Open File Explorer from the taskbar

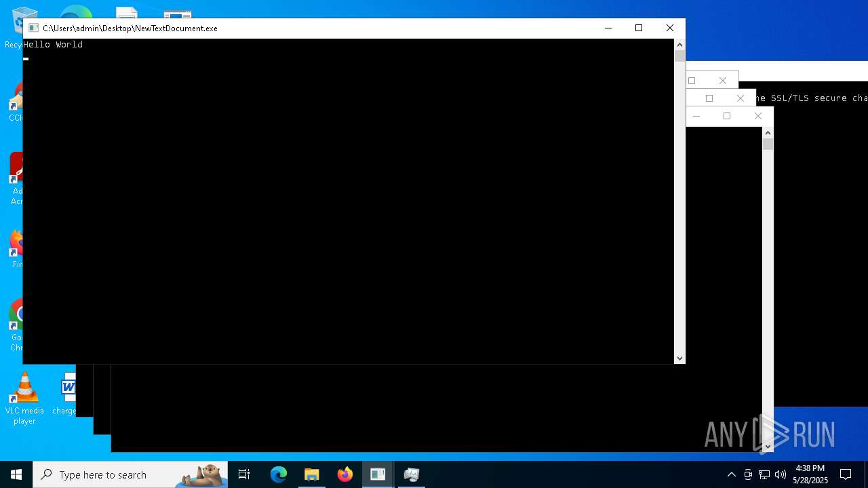click(311, 474)
